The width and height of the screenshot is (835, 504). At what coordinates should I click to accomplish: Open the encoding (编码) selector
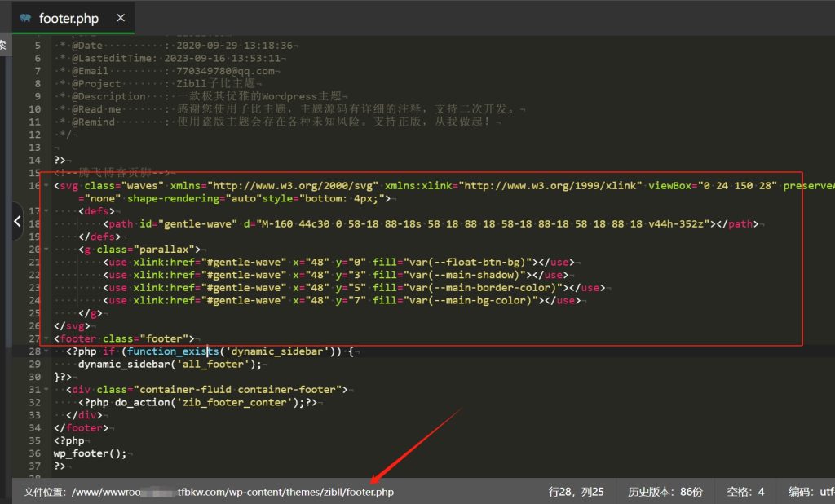pos(811,492)
